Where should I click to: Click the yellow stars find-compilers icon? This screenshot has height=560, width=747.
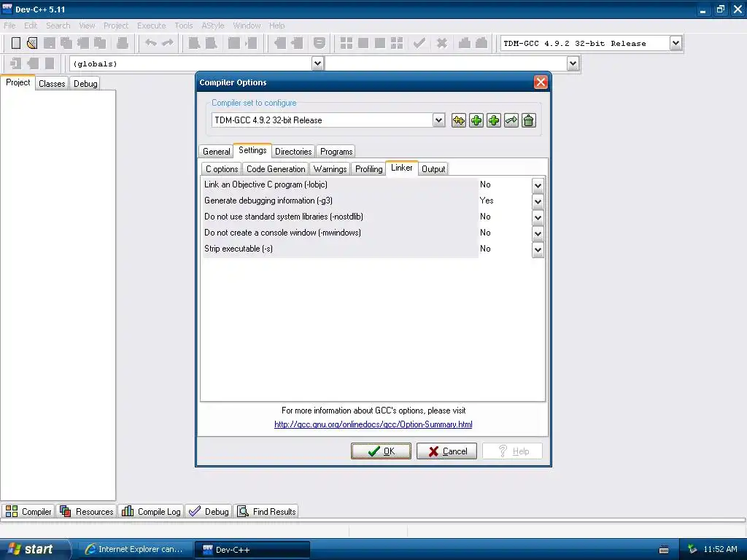click(458, 120)
